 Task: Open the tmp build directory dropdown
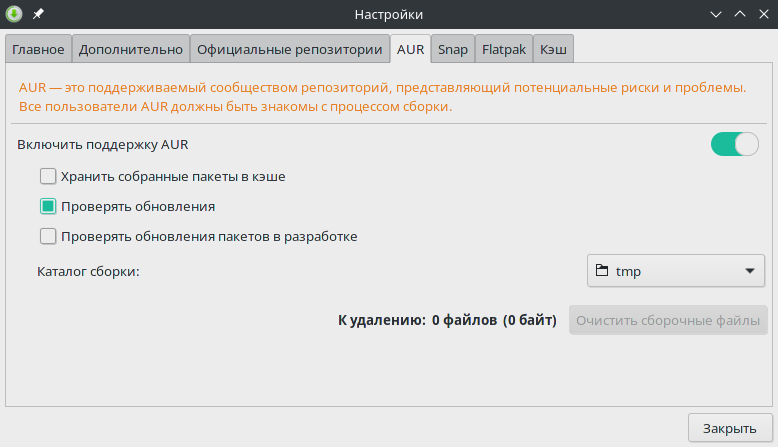676,271
